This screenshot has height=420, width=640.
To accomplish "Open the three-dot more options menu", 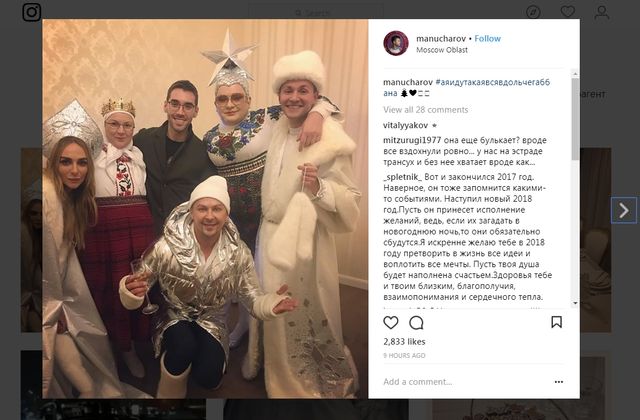I will 559,382.
